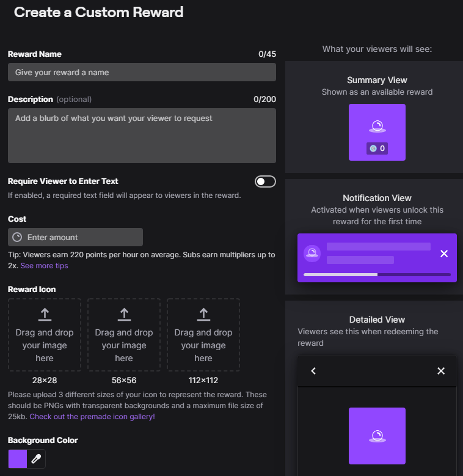Click the Summary View reward tile
The width and height of the screenshot is (463, 476).
click(377, 133)
